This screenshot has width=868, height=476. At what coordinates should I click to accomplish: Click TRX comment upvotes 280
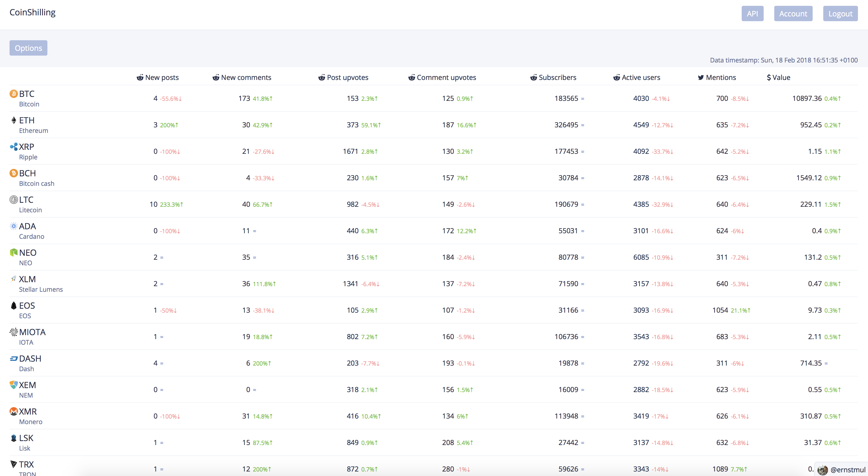[448, 469]
